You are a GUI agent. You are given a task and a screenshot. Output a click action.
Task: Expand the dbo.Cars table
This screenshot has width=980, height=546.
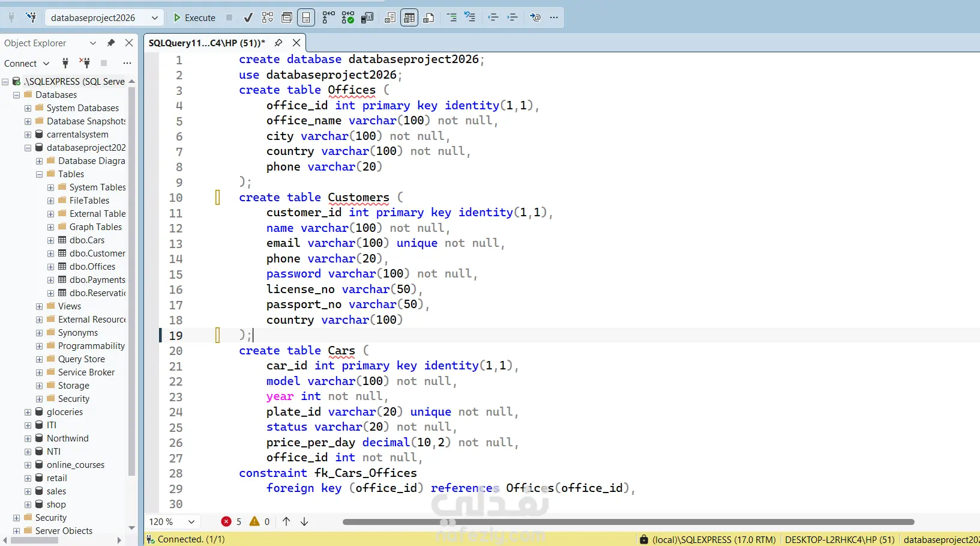[x=50, y=240]
